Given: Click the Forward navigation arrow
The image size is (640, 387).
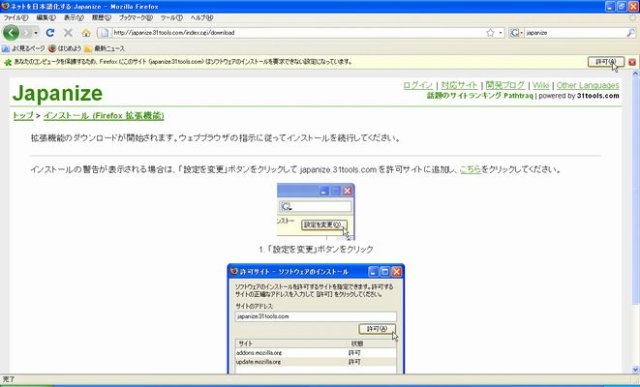Looking at the screenshot, I should [x=26, y=33].
